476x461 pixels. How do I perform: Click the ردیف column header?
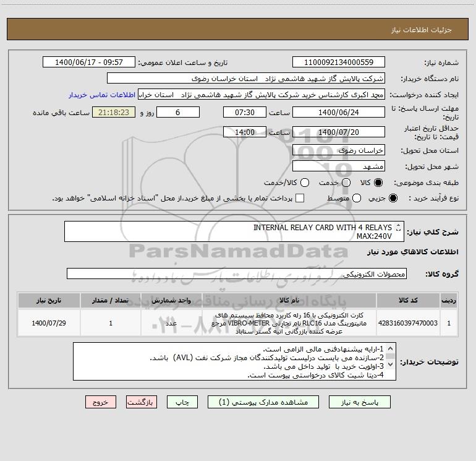449,300
